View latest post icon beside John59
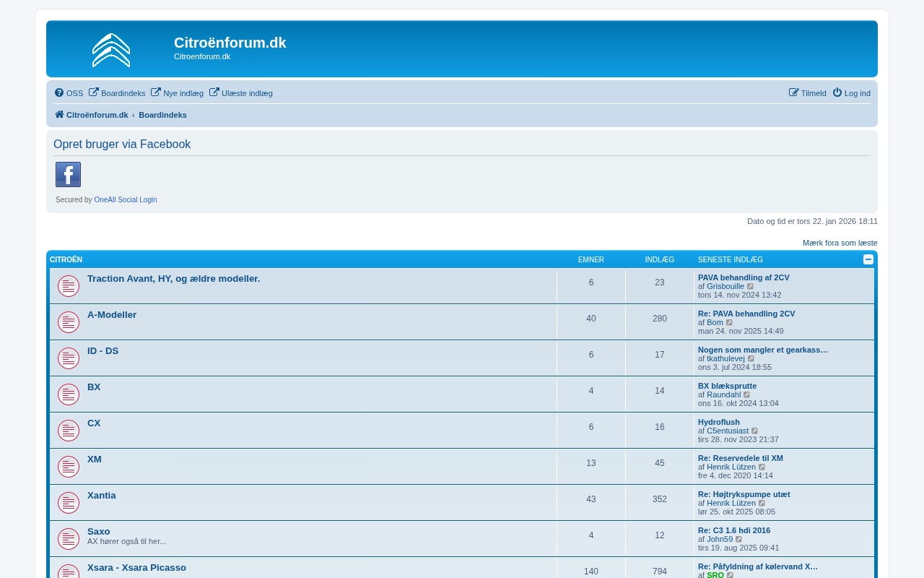Image resolution: width=924 pixels, height=578 pixels. (x=739, y=540)
